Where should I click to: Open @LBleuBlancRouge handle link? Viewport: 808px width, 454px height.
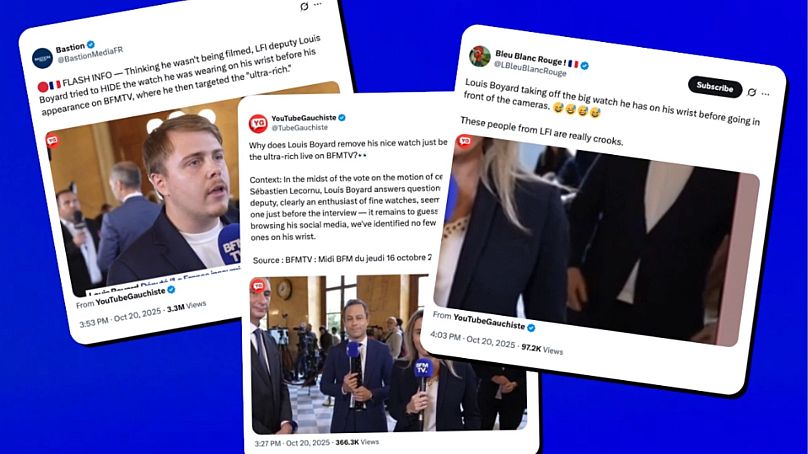(530, 69)
